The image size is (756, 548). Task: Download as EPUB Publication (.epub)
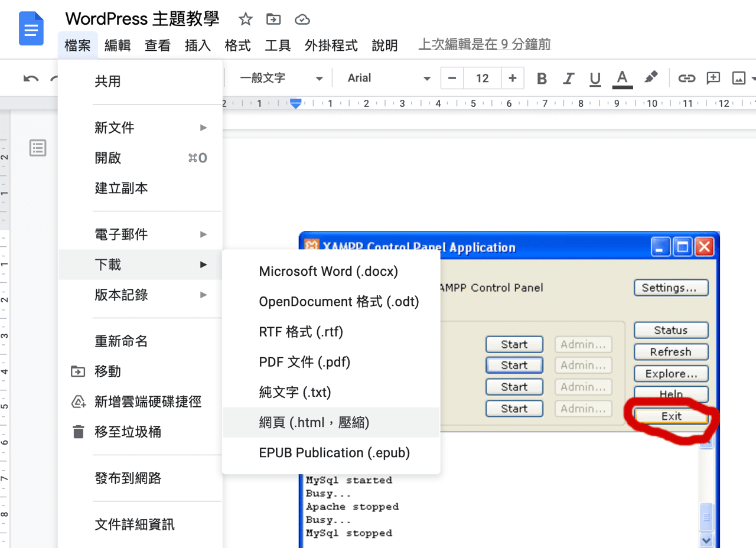click(x=331, y=453)
